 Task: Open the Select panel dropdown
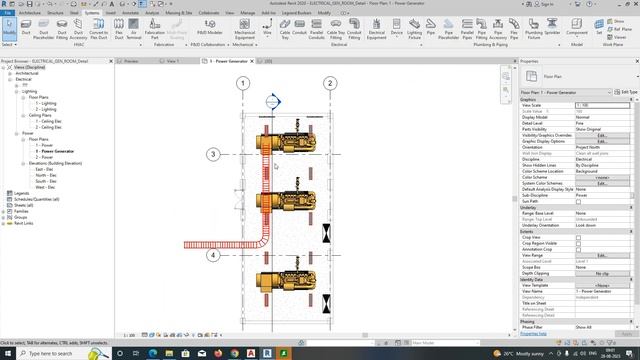(x=9, y=44)
